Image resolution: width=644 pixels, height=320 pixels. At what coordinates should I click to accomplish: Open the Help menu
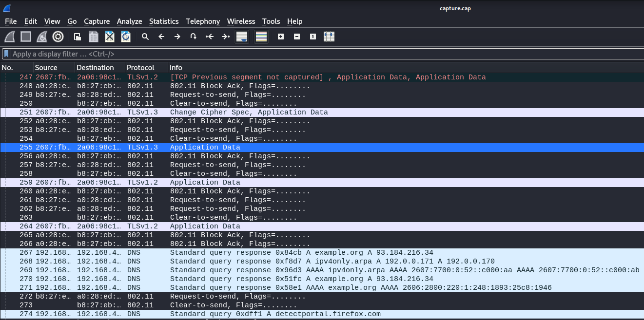(295, 21)
